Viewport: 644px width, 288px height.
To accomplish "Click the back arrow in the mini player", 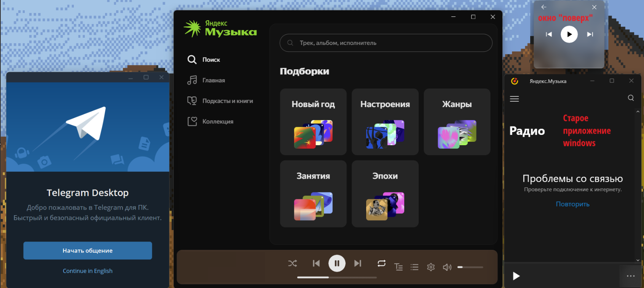I will (544, 7).
